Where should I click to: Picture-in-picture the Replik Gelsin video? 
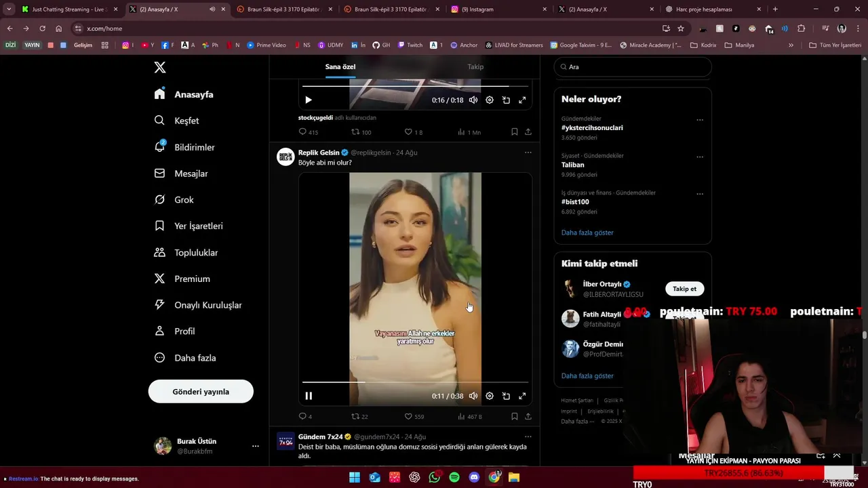pos(506,396)
